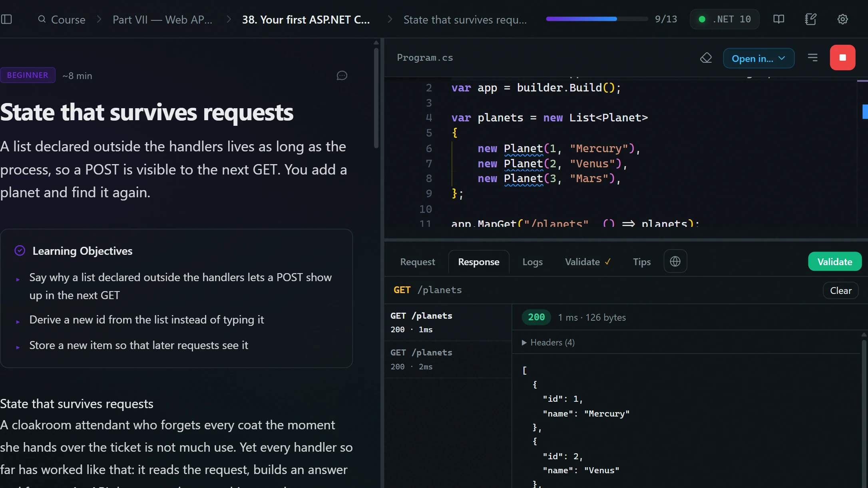Switch to the Request tab
Screen dimensions: 868x488
[417, 262]
